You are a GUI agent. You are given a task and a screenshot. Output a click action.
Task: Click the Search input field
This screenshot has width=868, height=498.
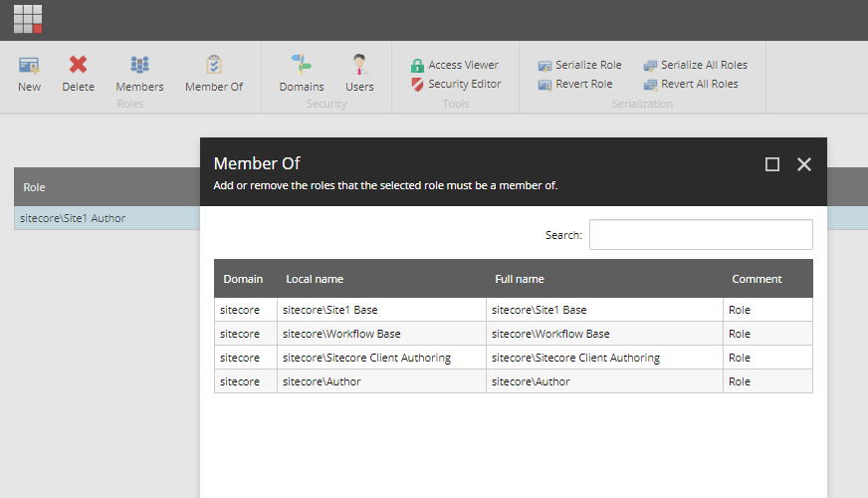click(x=701, y=235)
